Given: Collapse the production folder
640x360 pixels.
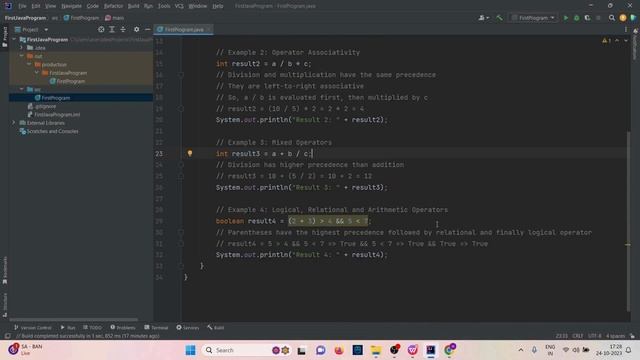Looking at the screenshot, I should coord(29,64).
